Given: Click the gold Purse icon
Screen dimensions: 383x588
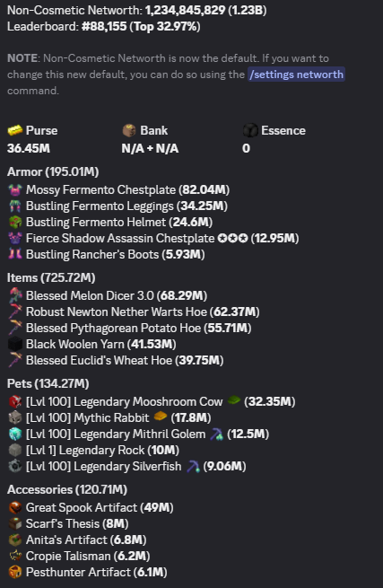Looking at the screenshot, I should point(15,130).
